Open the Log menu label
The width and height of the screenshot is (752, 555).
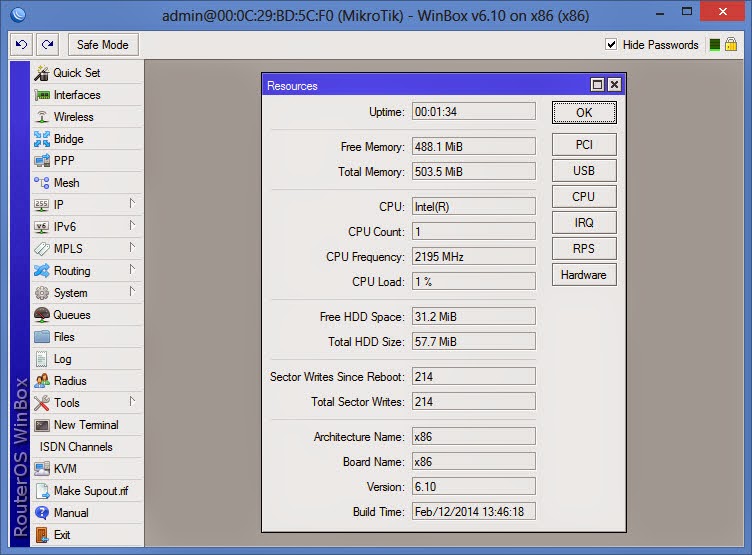pos(63,359)
